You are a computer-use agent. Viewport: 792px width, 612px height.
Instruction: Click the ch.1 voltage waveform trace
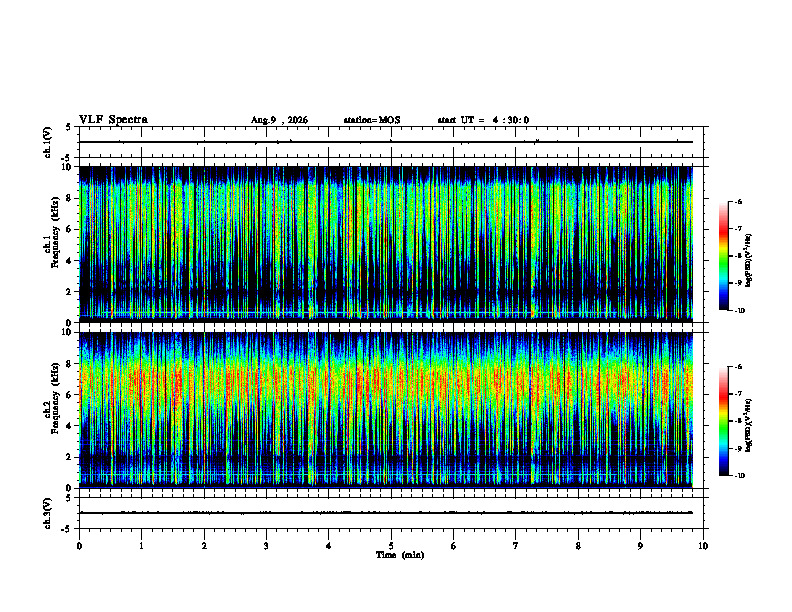point(386,142)
